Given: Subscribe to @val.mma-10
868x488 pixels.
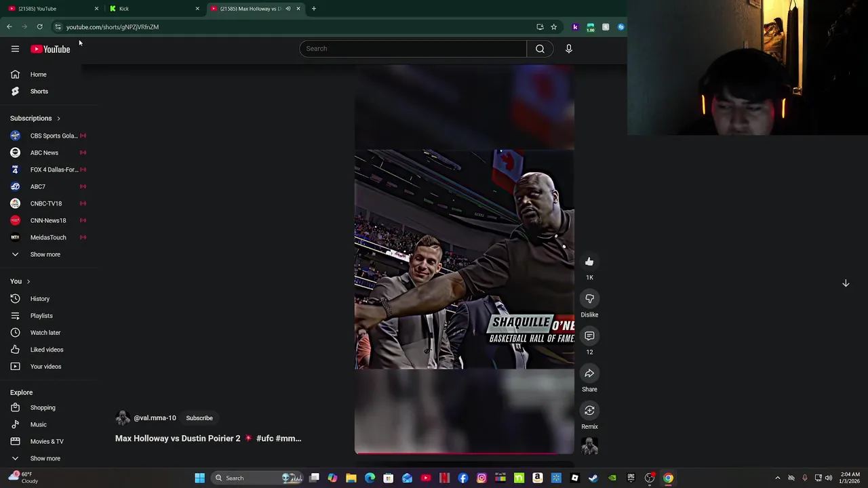Looking at the screenshot, I should pos(199,418).
